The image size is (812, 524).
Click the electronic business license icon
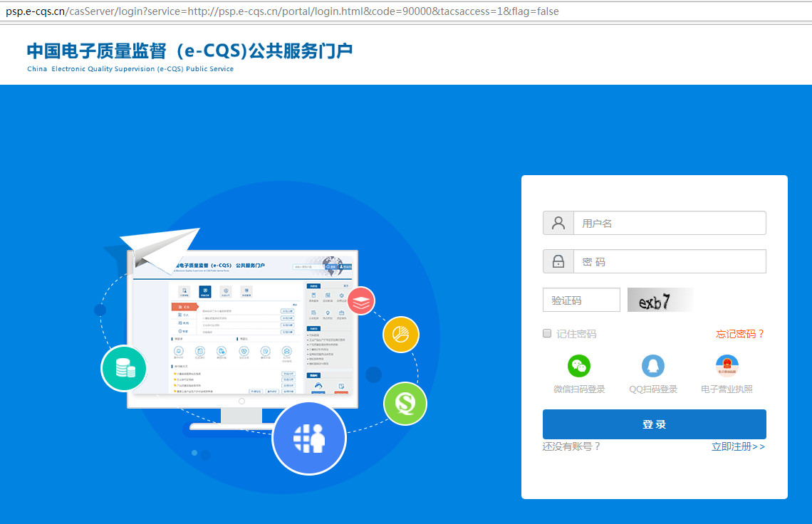pyautogui.click(x=727, y=366)
